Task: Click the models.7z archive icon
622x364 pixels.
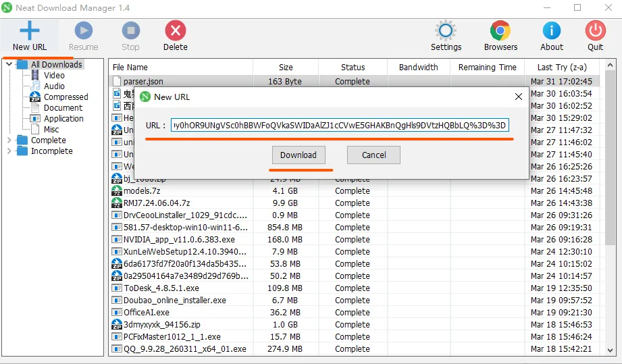Action: pos(117,190)
